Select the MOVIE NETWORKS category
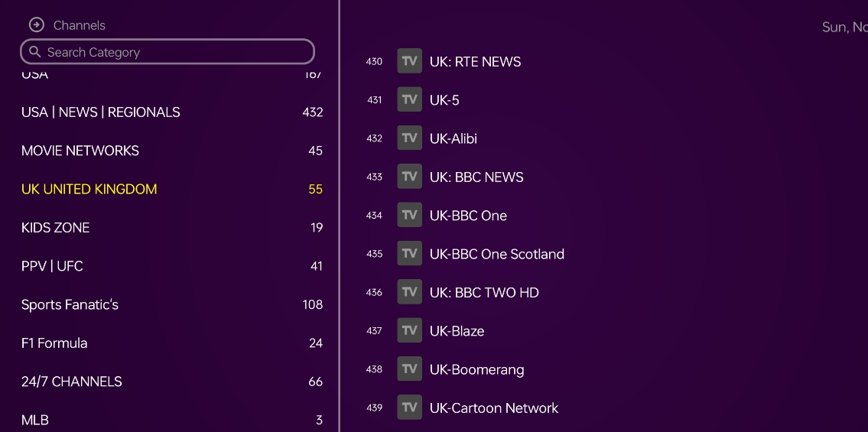The height and width of the screenshot is (432, 868). 80,151
